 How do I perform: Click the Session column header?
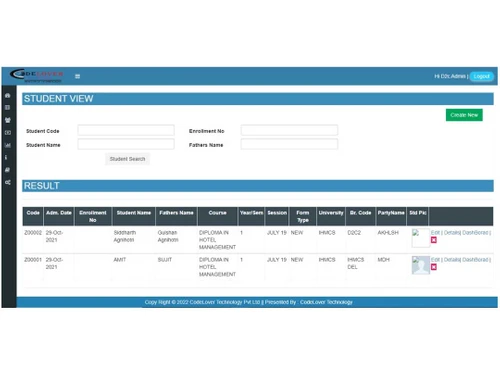tap(277, 216)
